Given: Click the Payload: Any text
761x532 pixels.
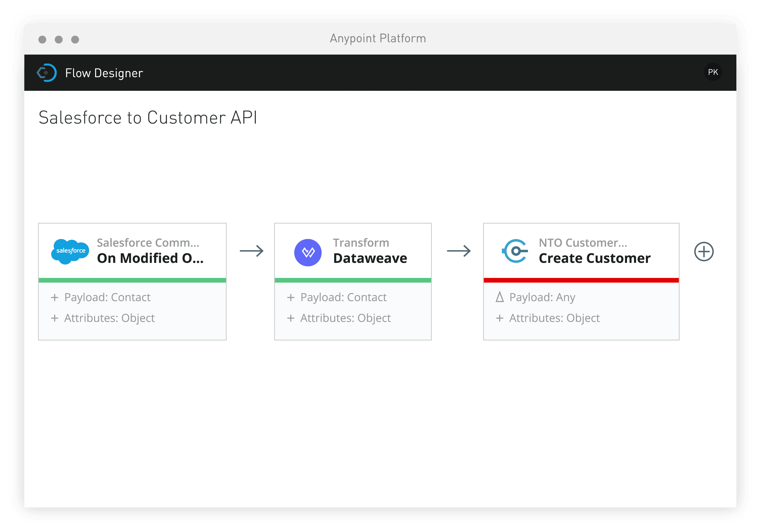Looking at the screenshot, I should click(x=542, y=297).
